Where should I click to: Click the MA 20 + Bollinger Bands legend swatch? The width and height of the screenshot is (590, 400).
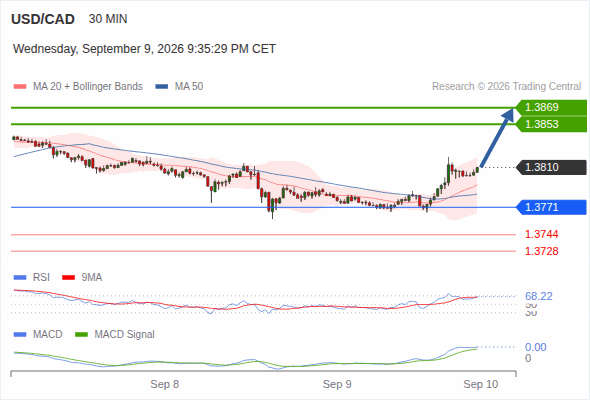[x=20, y=87]
